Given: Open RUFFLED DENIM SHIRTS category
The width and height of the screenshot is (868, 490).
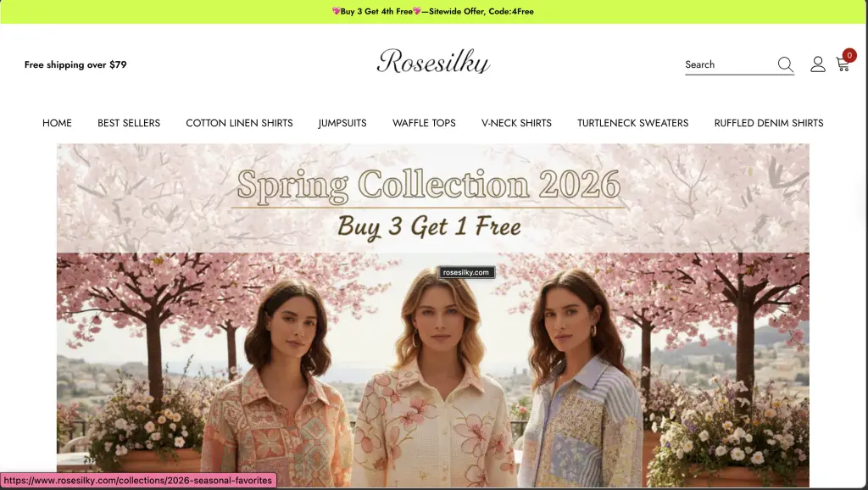Looking at the screenshot, I should pos(768,123).
